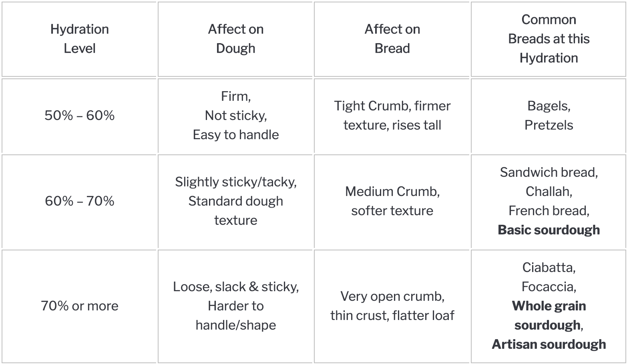Click the Slightly sticky/tacky dough cell
The image size is (627, 364).
click(x=235, y=201)
